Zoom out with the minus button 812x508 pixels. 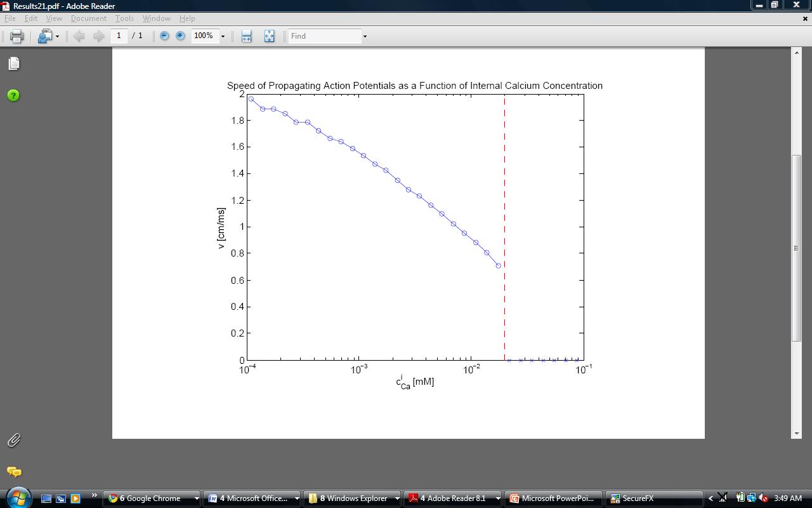(164, 36)
